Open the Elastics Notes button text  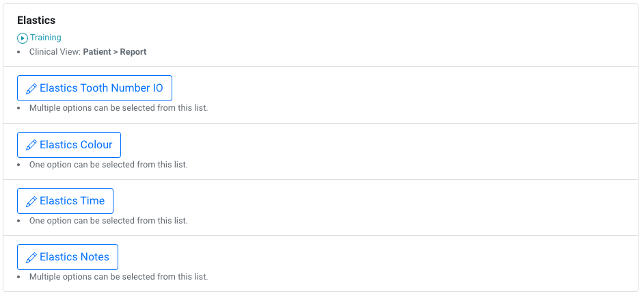pyautogui.click(x=75, y=257)
